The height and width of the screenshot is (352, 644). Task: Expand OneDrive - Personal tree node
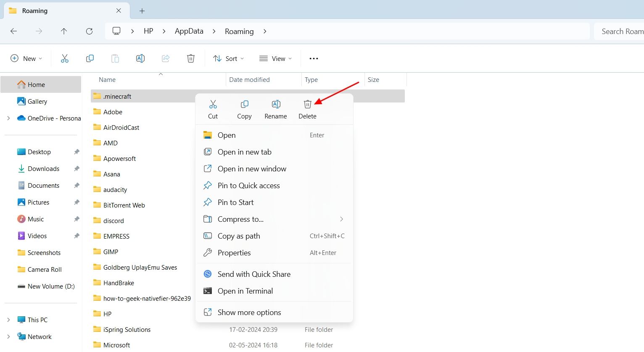pos(8,118)
